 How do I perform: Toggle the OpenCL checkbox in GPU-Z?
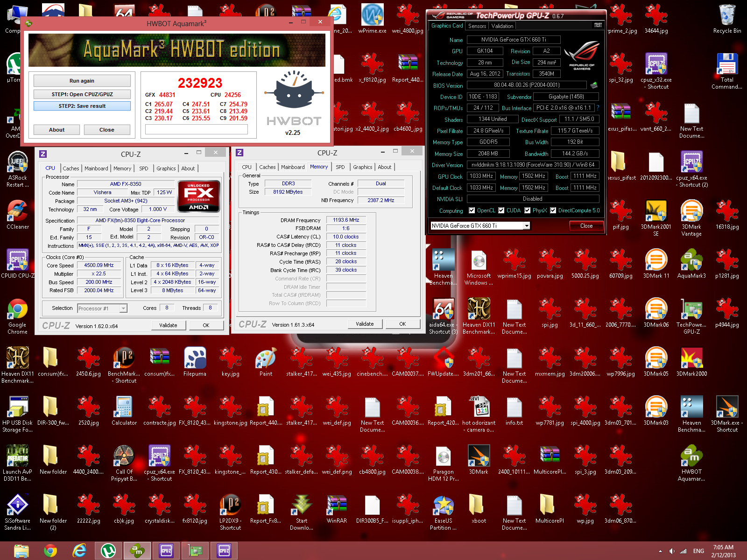coord(472,210)
